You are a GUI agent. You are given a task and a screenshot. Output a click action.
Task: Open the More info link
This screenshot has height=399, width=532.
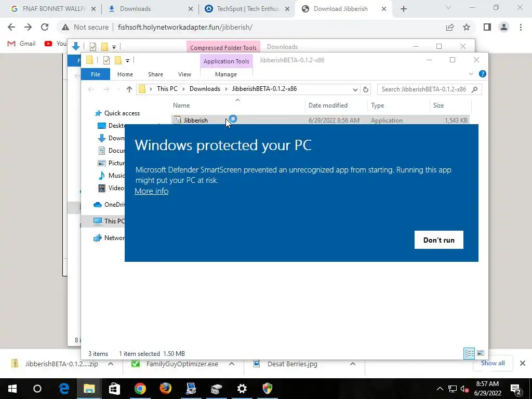click(151, 191)
